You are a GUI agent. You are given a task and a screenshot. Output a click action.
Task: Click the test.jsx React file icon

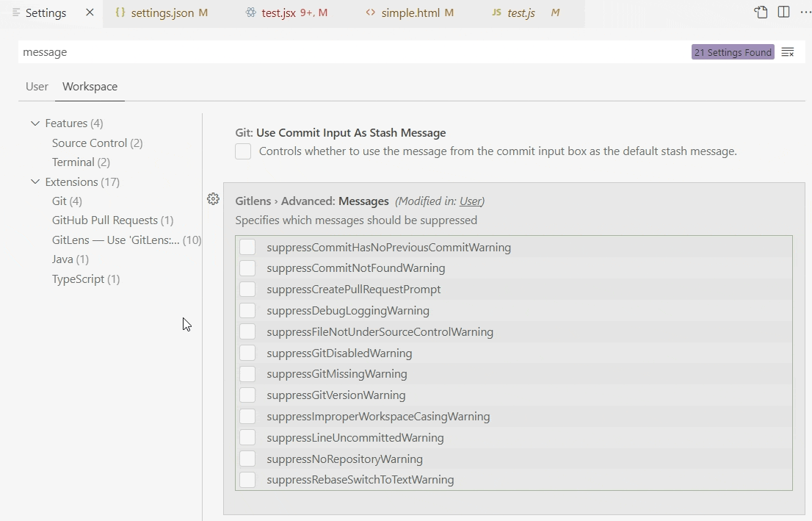250,12
